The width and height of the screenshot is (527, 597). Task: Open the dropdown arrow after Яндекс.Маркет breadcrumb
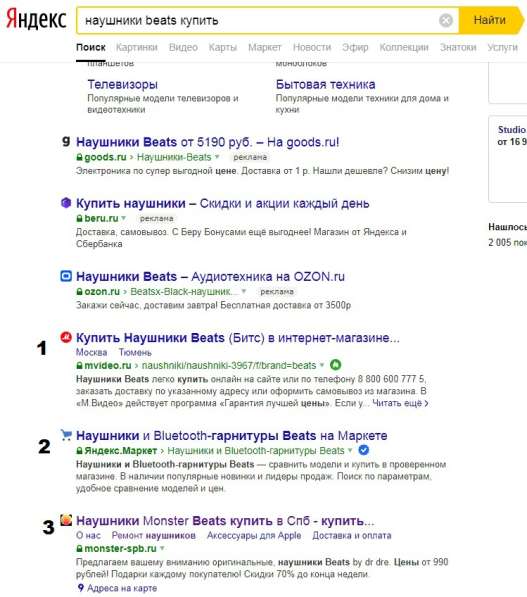pyautogui.click(x=350, y=450)
